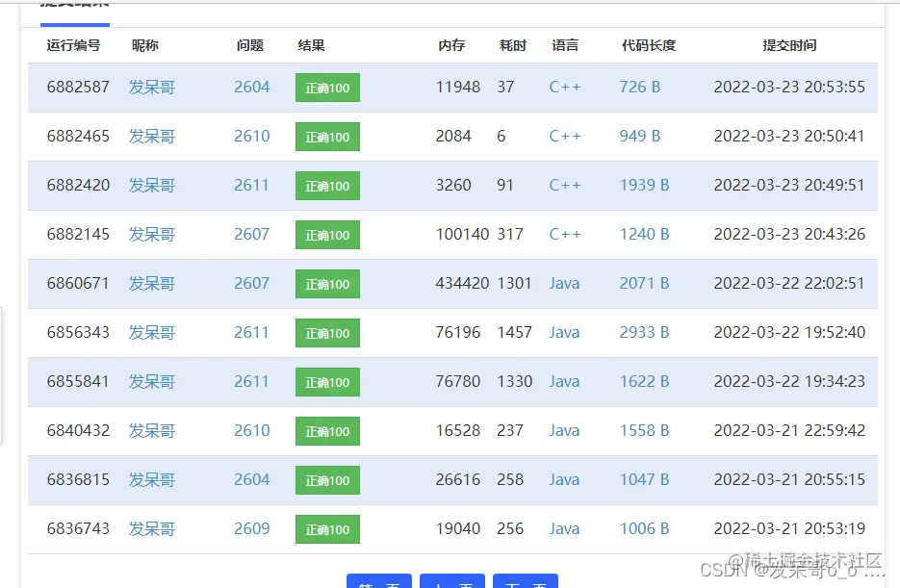Click the 运行编号 column header
The image size is (900, 588).
[x=73, y=45]
